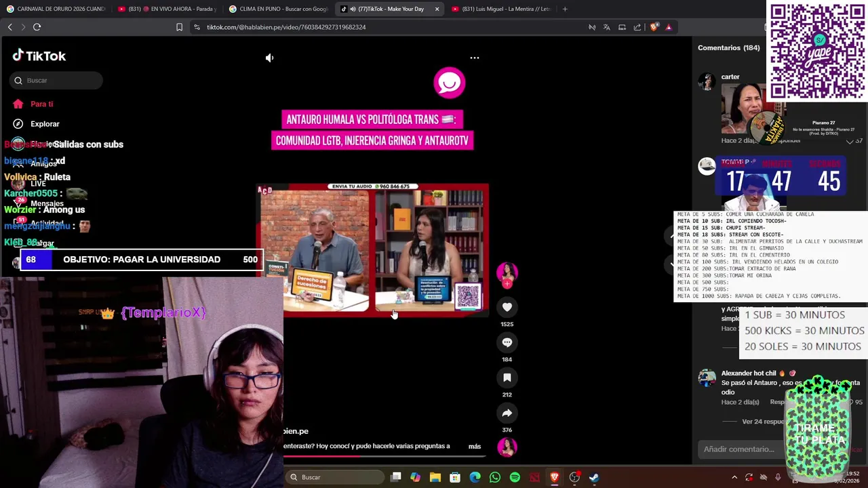Close the TikTok Make Your Day tab
Image resolution: width=868 pixels, height=488 pixels.
(x=437, y=9)
